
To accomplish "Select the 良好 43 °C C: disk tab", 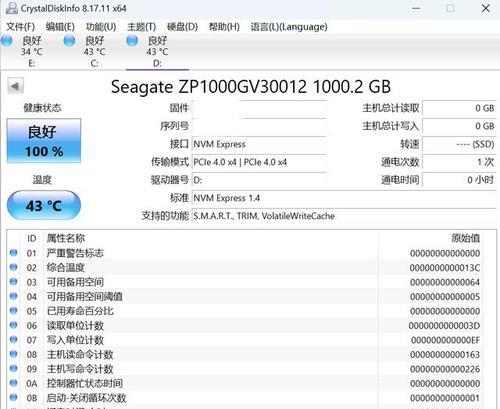I will coord(94,52).
